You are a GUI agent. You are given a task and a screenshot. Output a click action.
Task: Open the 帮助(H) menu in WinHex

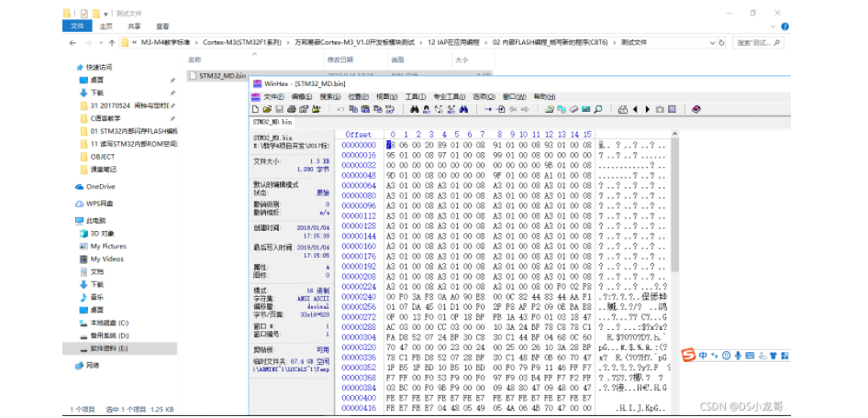544,97
